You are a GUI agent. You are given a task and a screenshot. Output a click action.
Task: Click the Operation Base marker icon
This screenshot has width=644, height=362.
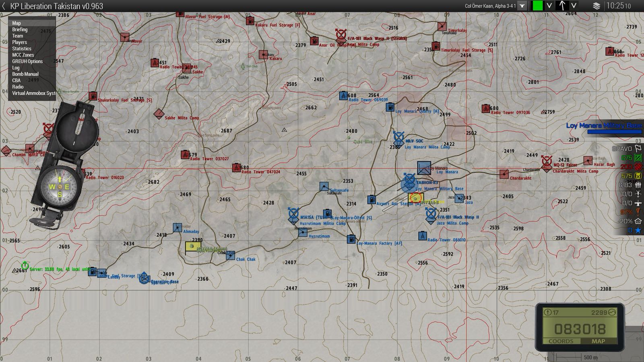pos(144,278)
